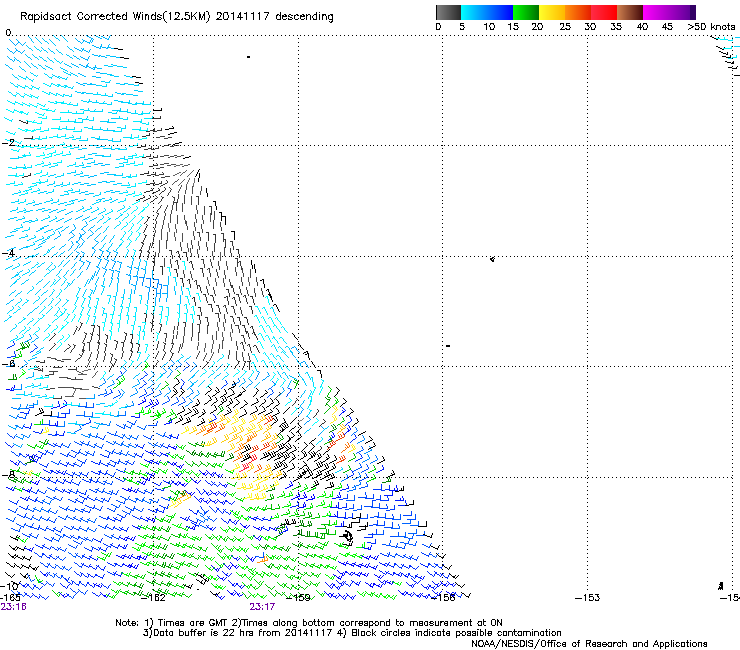Screen dimensions: 740x650
Task: Click the note 'Times are GMT'
Action: click(x=193, y=623)
